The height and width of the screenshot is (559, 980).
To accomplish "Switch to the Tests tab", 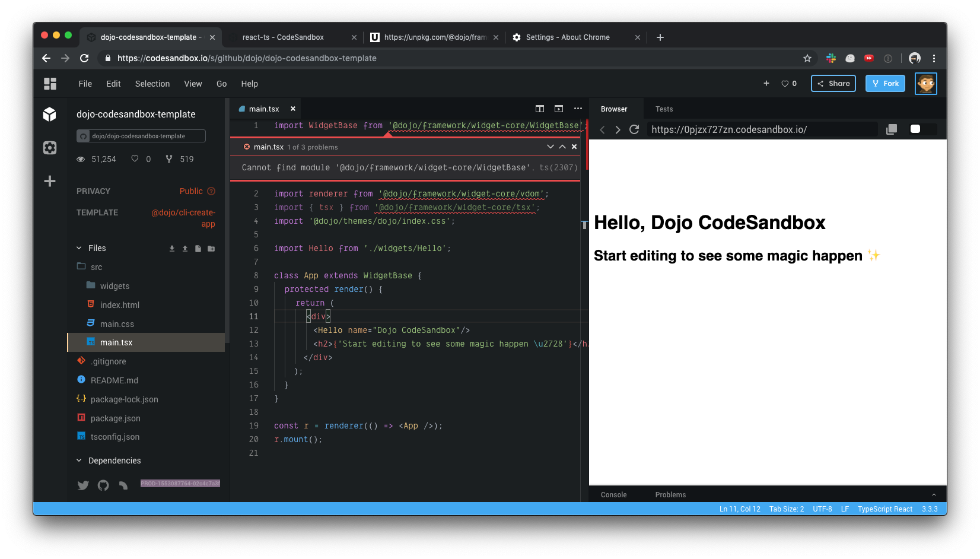I will coord(664,109).
